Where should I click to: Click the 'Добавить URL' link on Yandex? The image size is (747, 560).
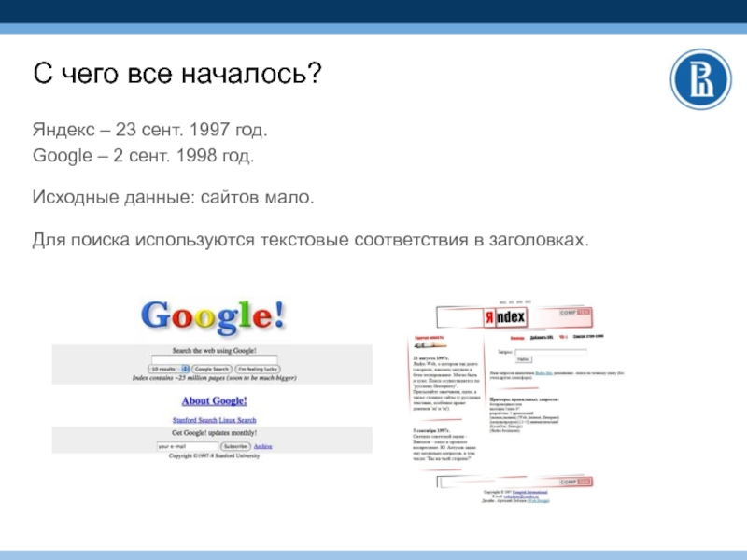[542, 338]
